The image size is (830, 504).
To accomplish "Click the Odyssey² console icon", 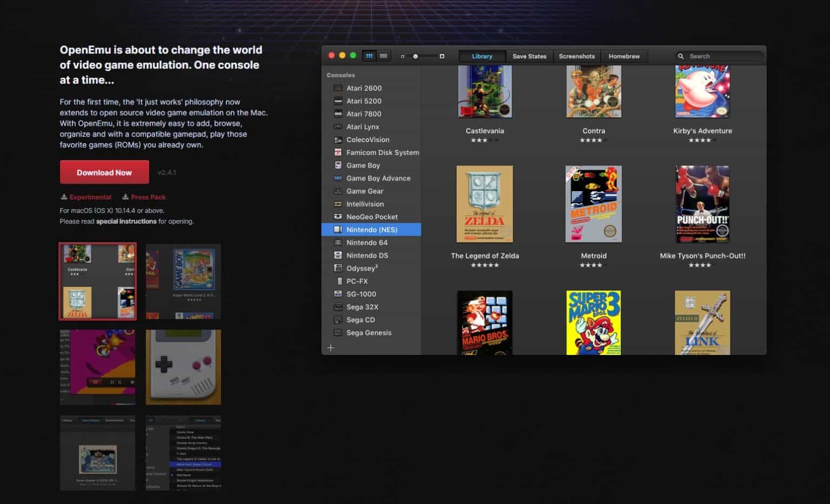I will pos(338,268).
